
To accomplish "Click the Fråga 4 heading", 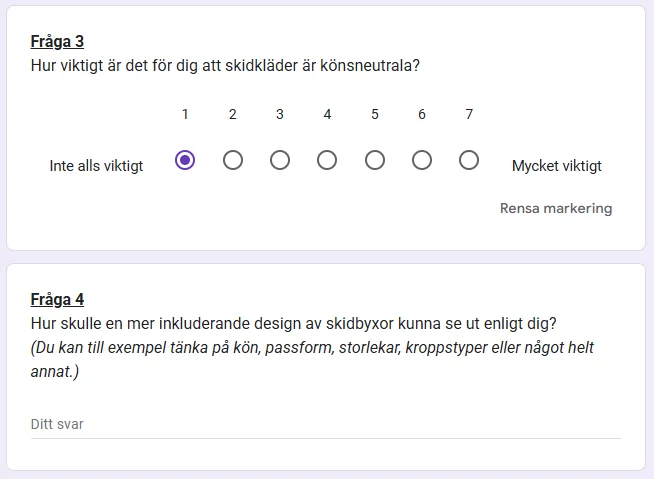I will (58, 300).
